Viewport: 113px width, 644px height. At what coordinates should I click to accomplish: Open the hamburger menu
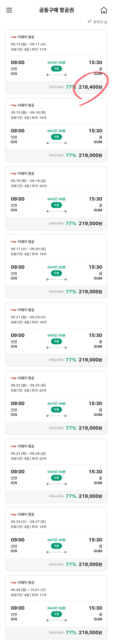[x=9, y=10]
